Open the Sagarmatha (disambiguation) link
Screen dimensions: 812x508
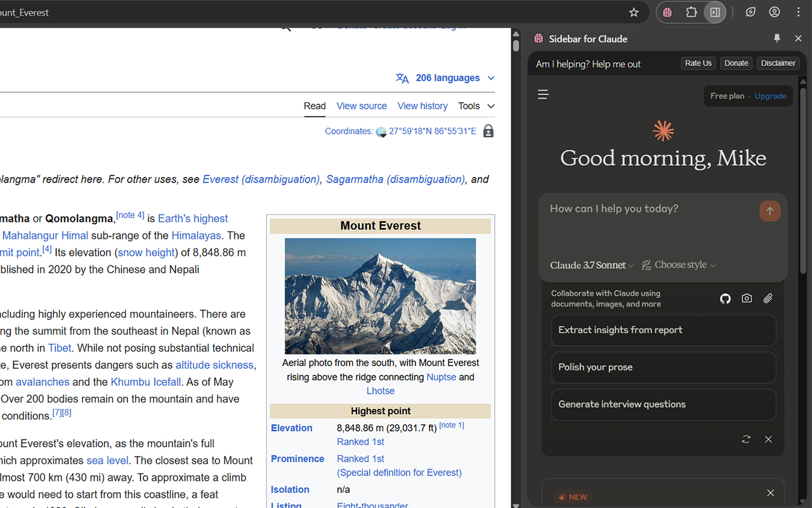click(395, 179)
